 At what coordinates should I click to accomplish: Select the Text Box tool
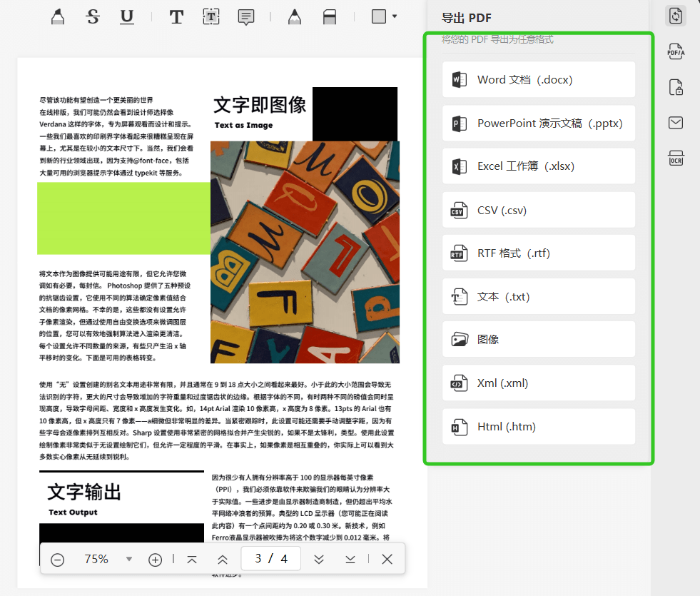point(211,16)
